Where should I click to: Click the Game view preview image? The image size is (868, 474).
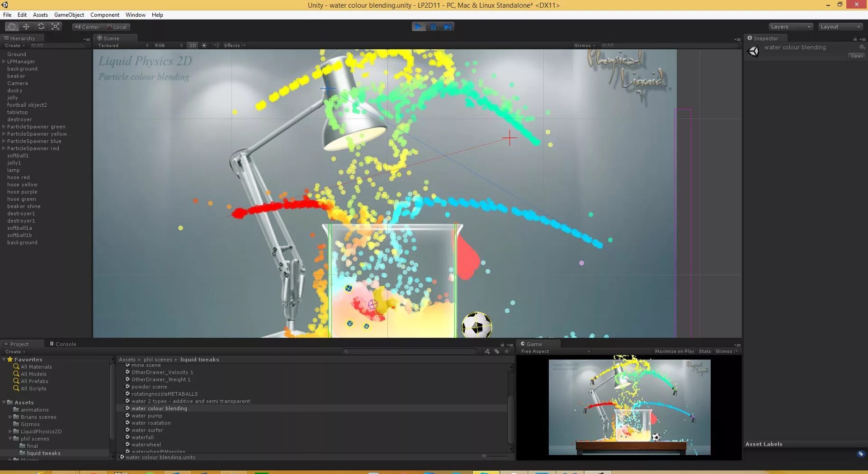click(x=629, y=407)
